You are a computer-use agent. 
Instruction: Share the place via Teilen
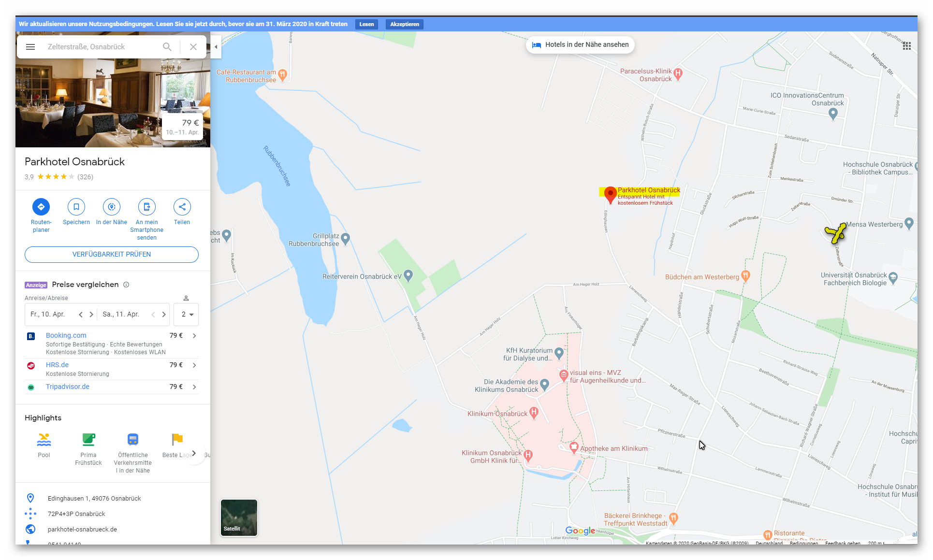point(182,207)
